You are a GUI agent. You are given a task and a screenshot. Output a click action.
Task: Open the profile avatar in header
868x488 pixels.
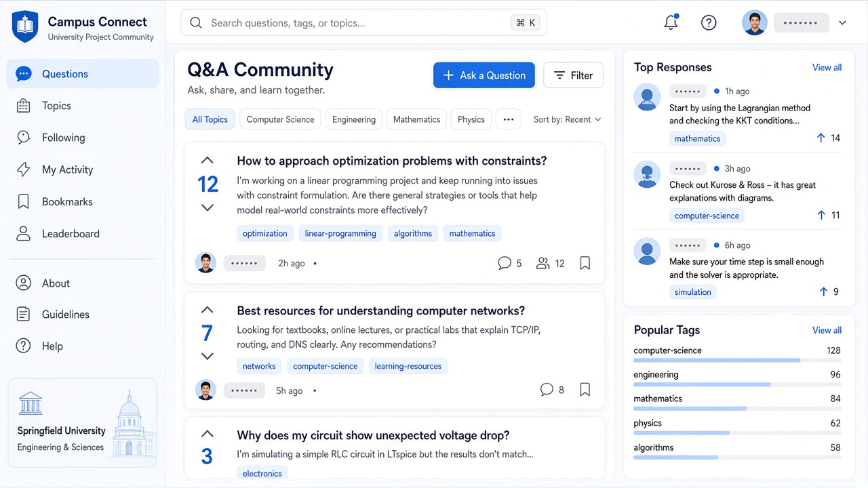coord(754,22)
